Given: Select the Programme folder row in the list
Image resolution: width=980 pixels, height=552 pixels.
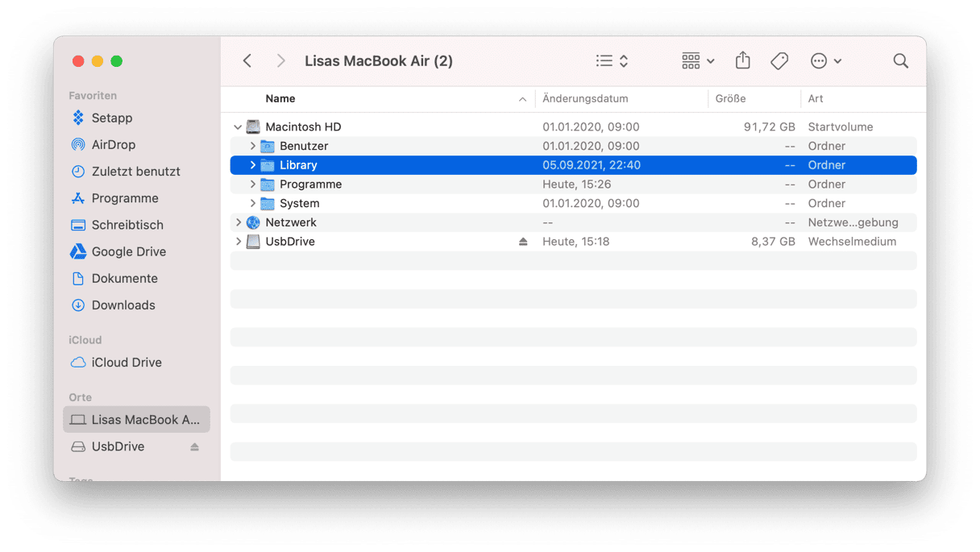Looking at the screenshot, I should 574,185.
